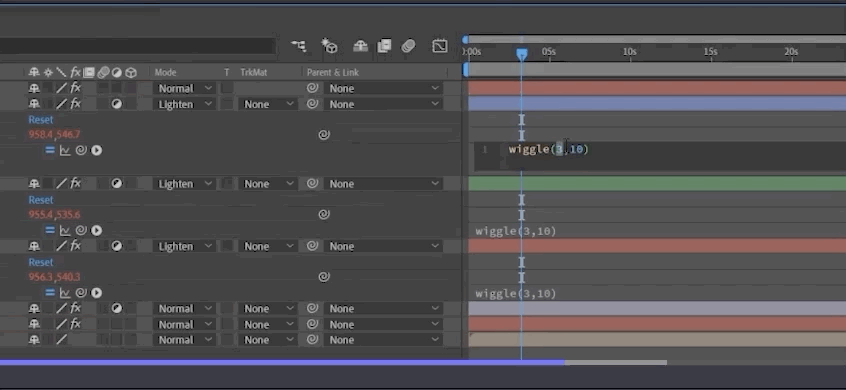Image resolution: width=846 pixels, height=390 pixels.
Task: Click the Parent & Link column header
Action: pyautogui.click(x=333, y=72)
